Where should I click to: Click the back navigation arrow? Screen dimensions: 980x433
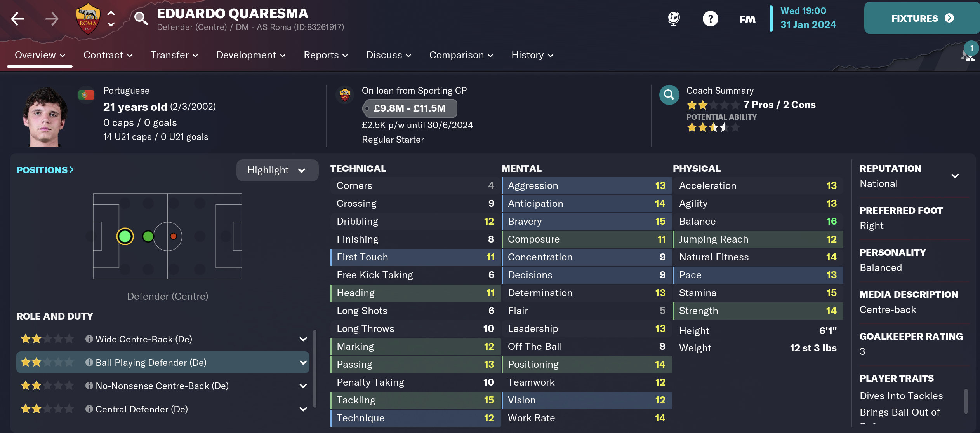click(18, 19)
